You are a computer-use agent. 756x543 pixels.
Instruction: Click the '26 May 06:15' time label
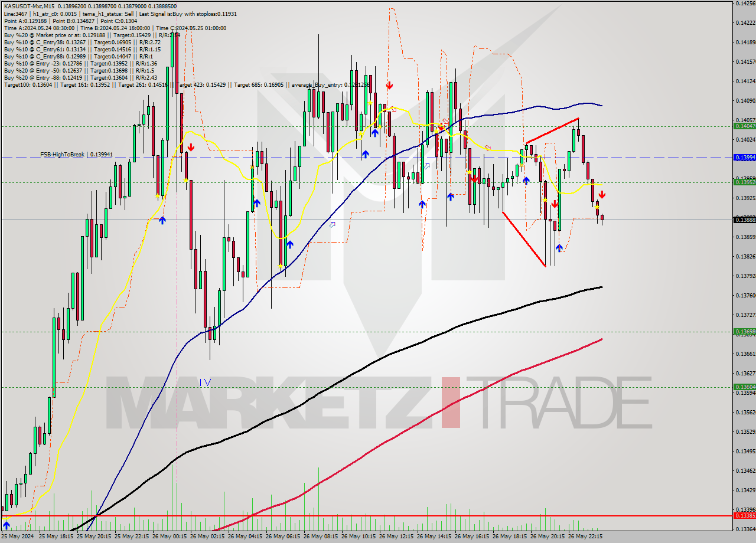(282, 537)
